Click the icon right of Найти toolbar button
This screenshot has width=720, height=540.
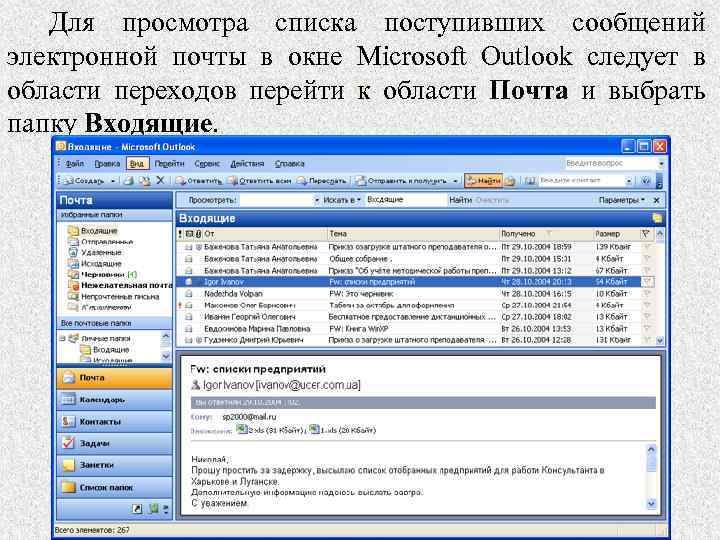point(510,181)
